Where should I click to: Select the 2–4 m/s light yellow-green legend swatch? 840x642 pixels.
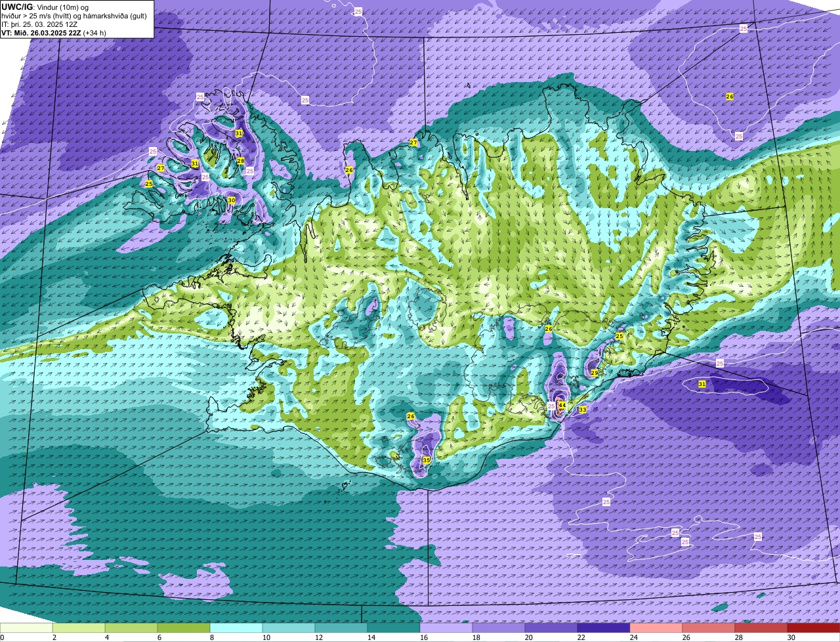coord(79,628)
